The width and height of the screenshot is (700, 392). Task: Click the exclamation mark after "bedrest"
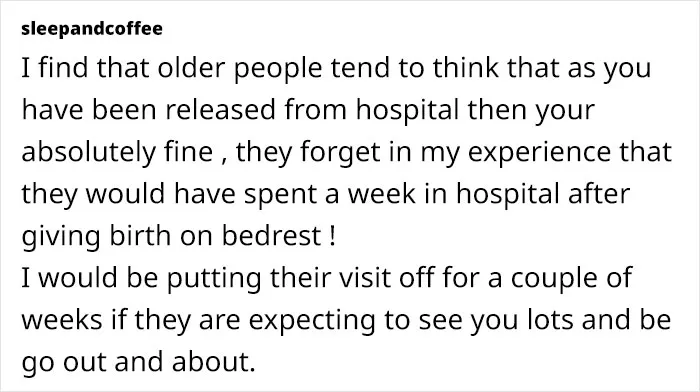point(331,236)
